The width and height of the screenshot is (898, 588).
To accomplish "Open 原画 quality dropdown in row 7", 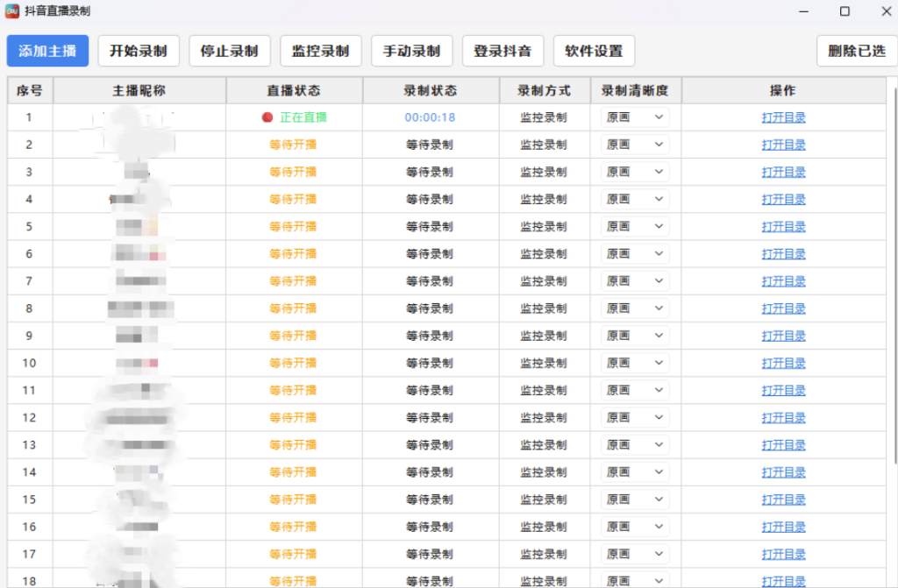I will [x=635, y=281].
